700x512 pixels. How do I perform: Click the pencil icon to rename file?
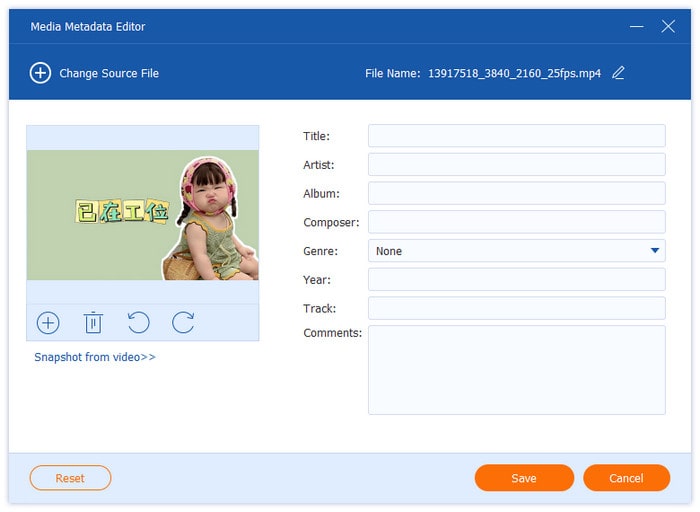click(618, 73)
